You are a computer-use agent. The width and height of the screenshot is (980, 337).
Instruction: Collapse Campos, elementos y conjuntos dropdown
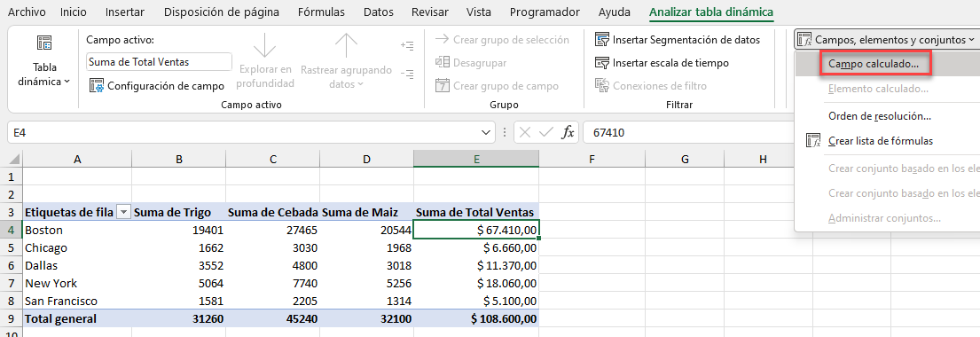[x=886, y=39]
